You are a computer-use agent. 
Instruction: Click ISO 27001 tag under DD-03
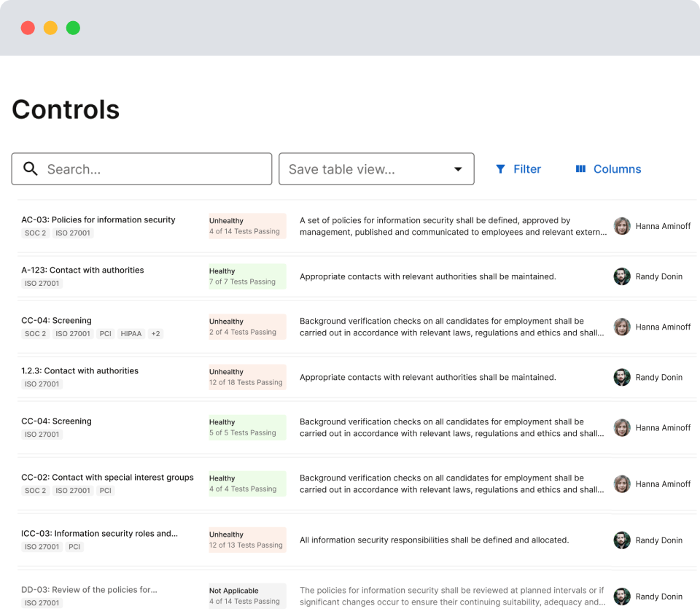tap(42, 603)
